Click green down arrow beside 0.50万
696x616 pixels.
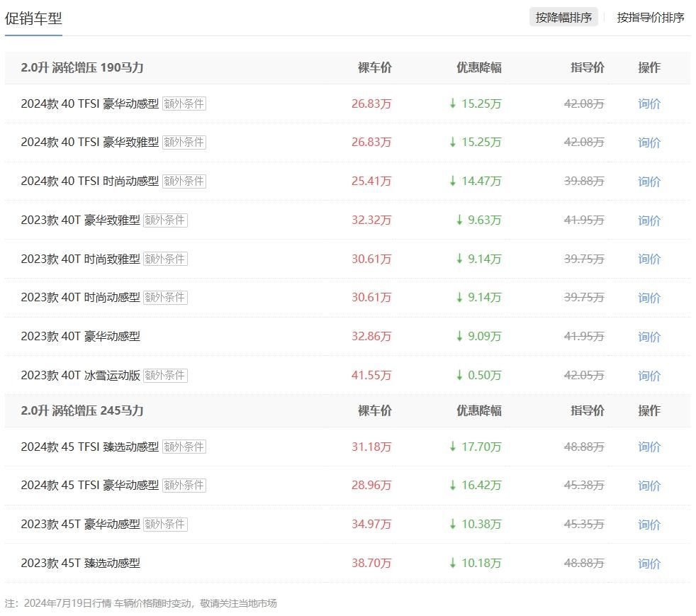[x=459, y=375]
